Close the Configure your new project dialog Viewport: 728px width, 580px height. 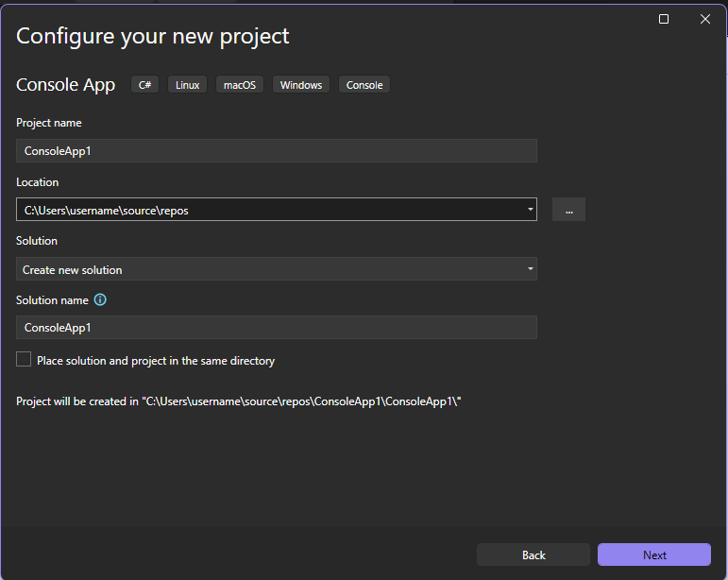[x=704, y=19]
